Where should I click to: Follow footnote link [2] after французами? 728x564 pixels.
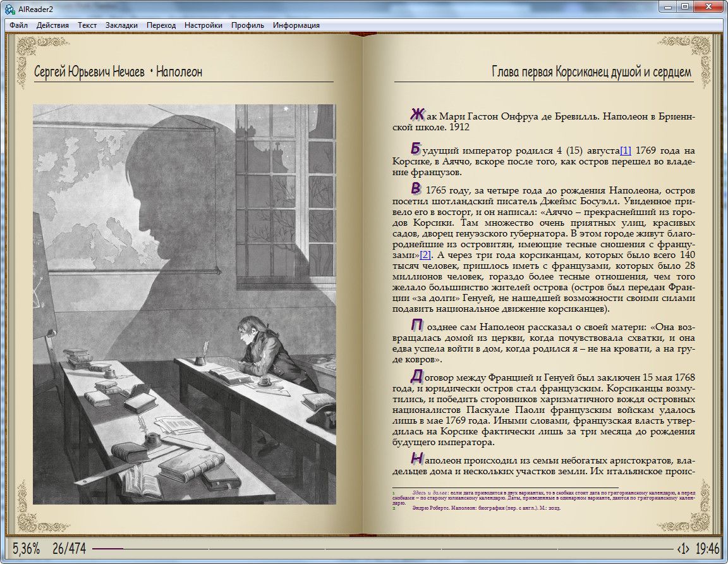pos(425,255)
